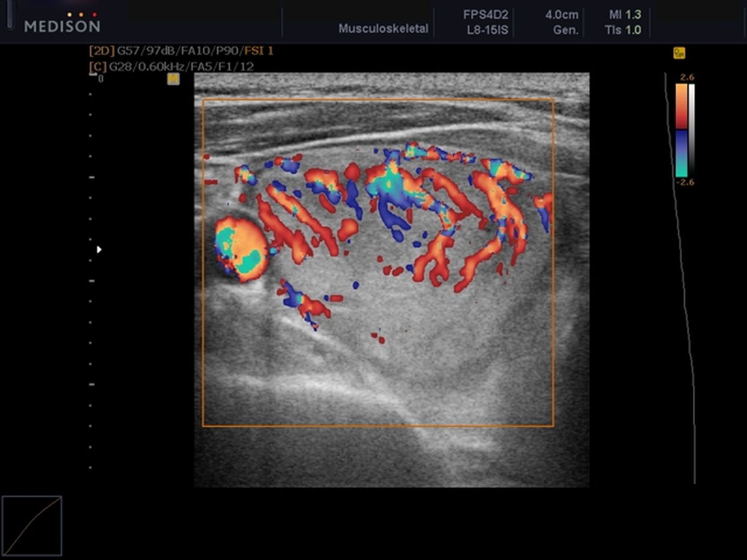Click the white focal zone arrow marker
Image resolution: width=747 pixels, height=560 pixels.
pos(99,249)
